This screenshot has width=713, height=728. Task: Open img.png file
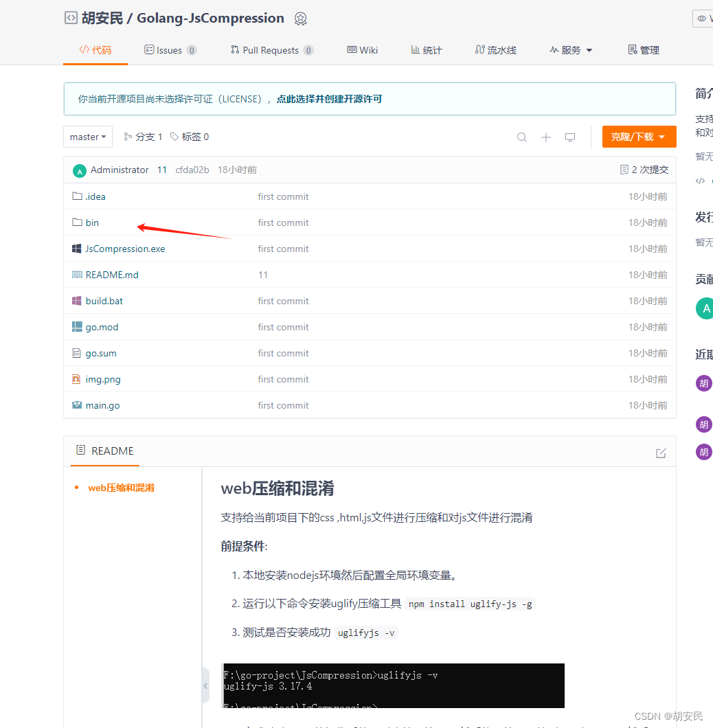pyautogui.click(x=102, y=379)
